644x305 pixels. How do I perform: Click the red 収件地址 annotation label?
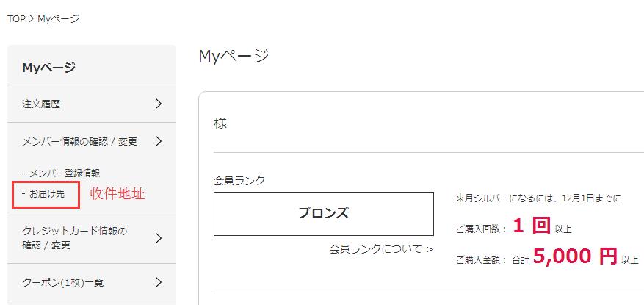(x=117, y=194)
